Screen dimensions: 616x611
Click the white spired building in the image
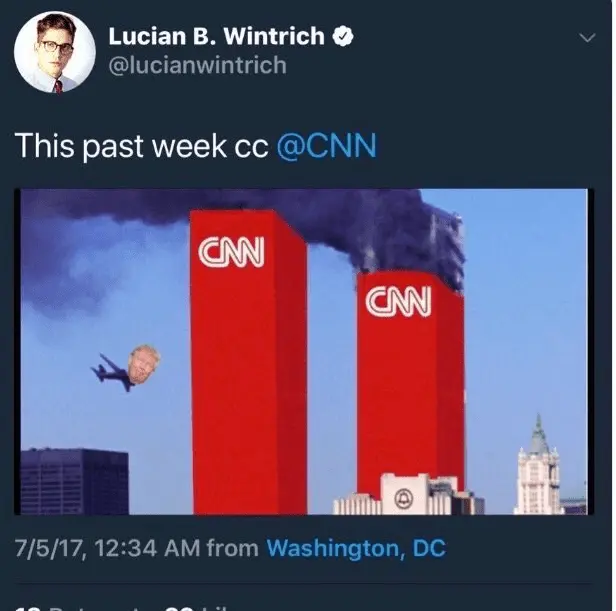point(538,468)
